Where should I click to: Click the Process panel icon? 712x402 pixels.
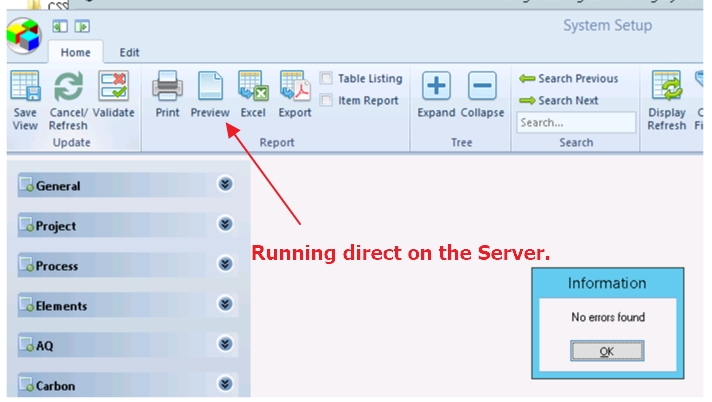pyautogui.click(x=27, y=264)
